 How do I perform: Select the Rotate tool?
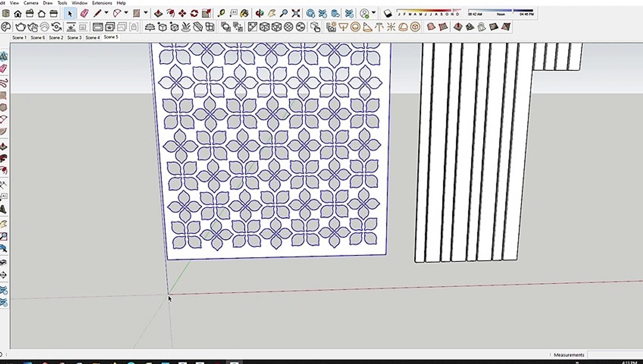(194, 14)
